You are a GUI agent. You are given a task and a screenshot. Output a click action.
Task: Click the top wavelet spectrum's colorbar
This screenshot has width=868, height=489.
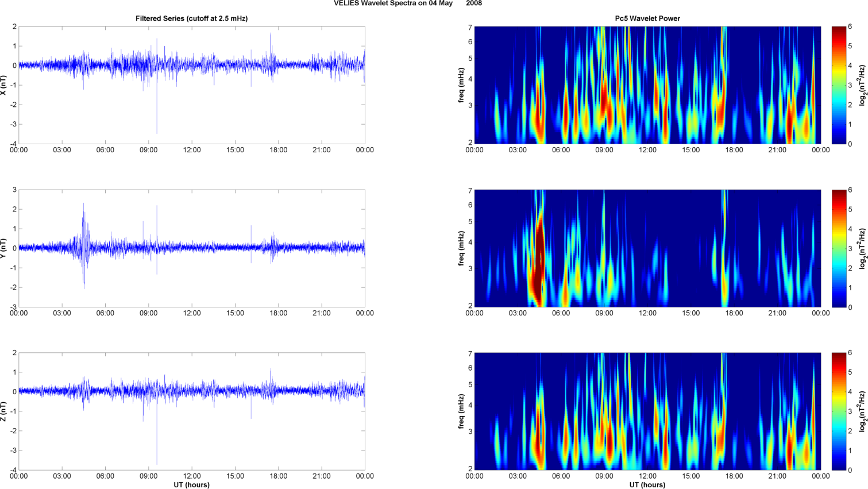(839, 85)
